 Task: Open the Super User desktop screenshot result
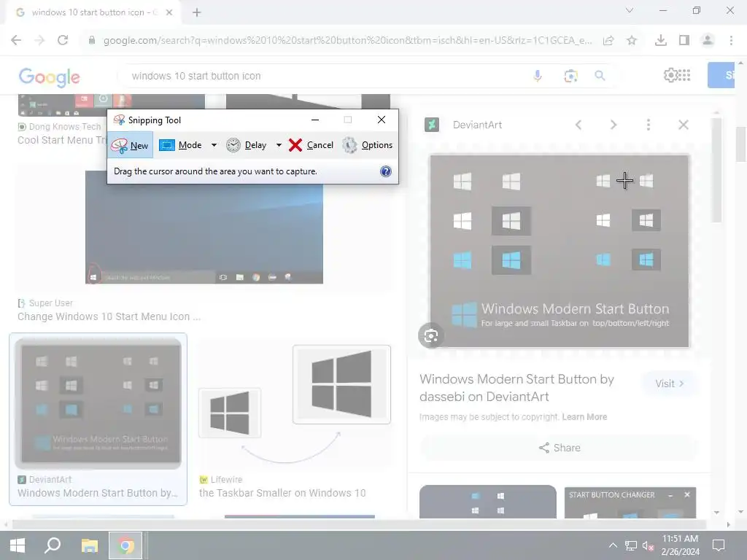204,227
